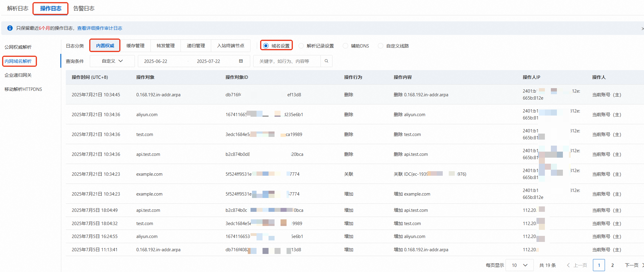Click the current page 1 button
This screenshot has width=644, height=272.
coord(599,265)
